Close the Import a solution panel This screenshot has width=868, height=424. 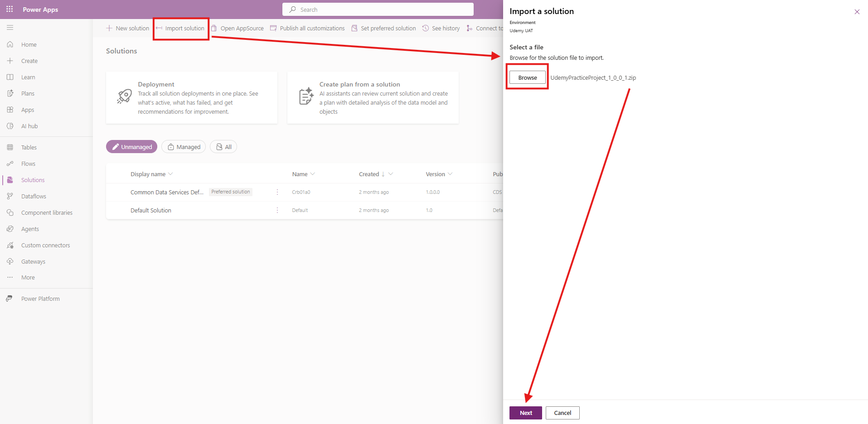[857, 12]
